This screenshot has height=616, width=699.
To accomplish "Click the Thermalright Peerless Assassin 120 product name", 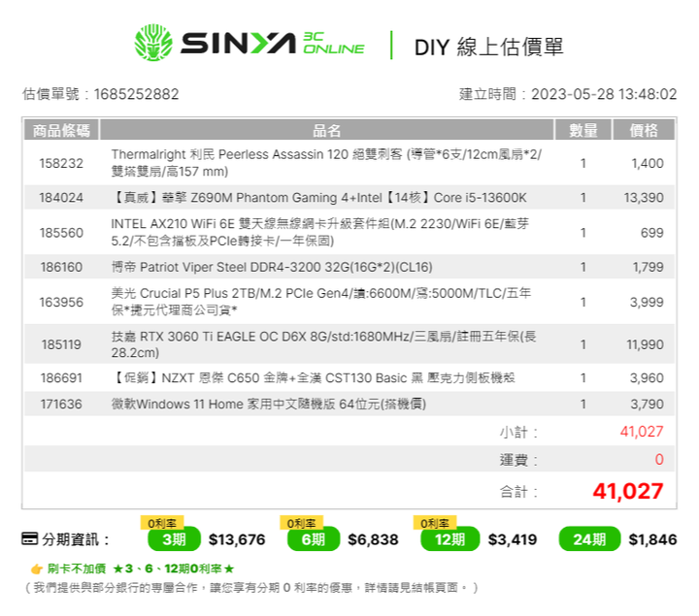I will tap(326, 163).
